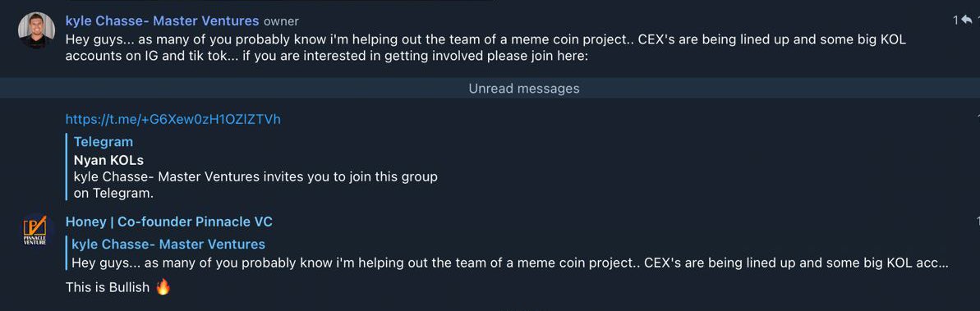Click the fire emoji after Bullish
The height and width of the screenshot is (311, 980).
coord(163,287)
